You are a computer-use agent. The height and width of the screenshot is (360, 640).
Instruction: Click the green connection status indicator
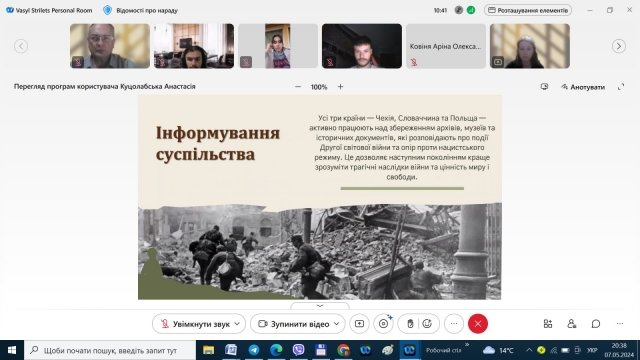pos(471,10)
